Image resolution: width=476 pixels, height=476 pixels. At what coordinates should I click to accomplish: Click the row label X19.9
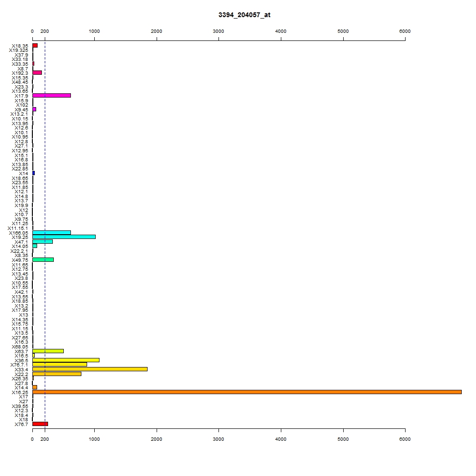point(21,206)
